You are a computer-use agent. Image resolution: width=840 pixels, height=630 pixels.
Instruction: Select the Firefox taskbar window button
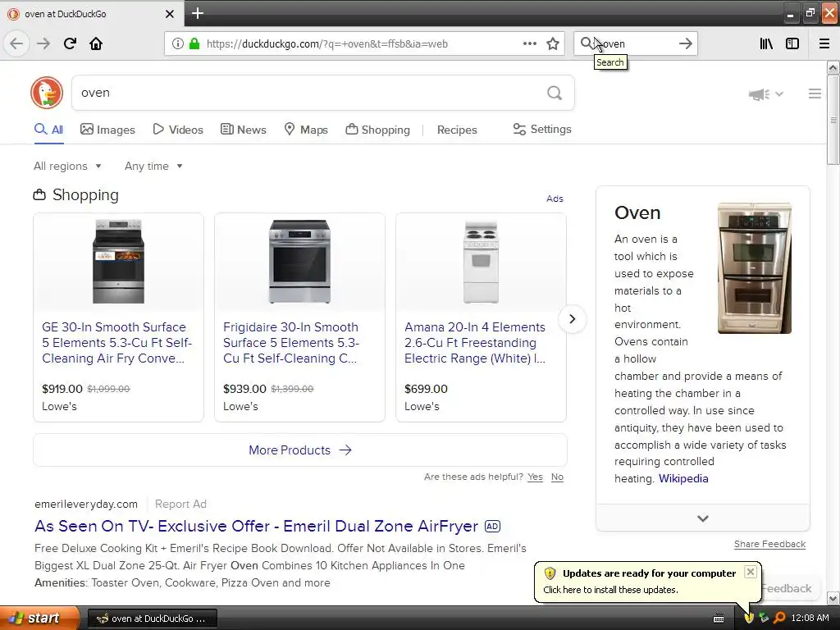click(152, 619)
